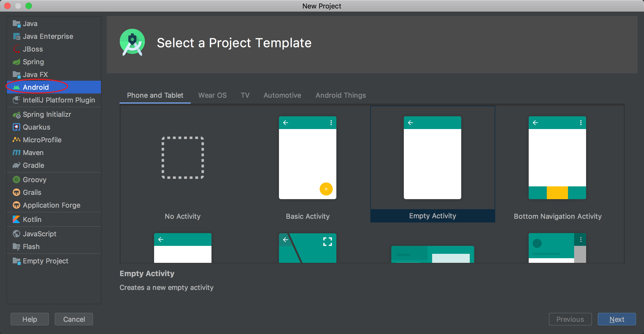Click the Gradle elephant icon
644x334 pixels.
[16, 165]
